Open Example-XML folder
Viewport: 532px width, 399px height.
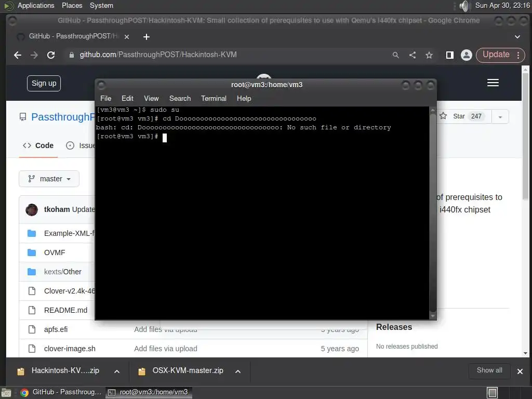point(69,233)
